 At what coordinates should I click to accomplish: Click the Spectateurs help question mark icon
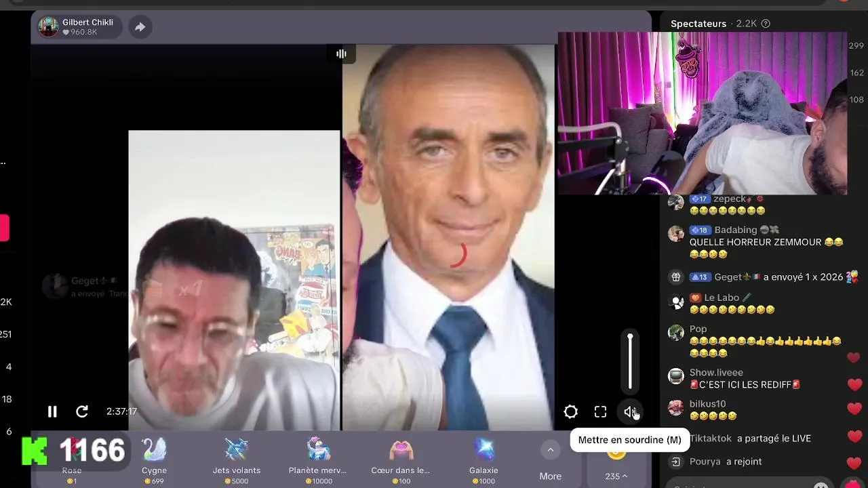point(766,24)
